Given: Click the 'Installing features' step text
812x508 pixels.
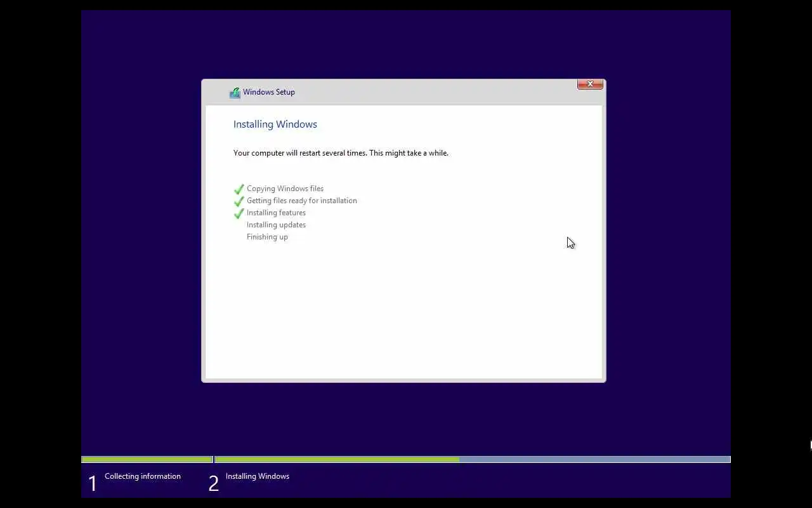Looking at the screenshot, I should click(276, 213).
